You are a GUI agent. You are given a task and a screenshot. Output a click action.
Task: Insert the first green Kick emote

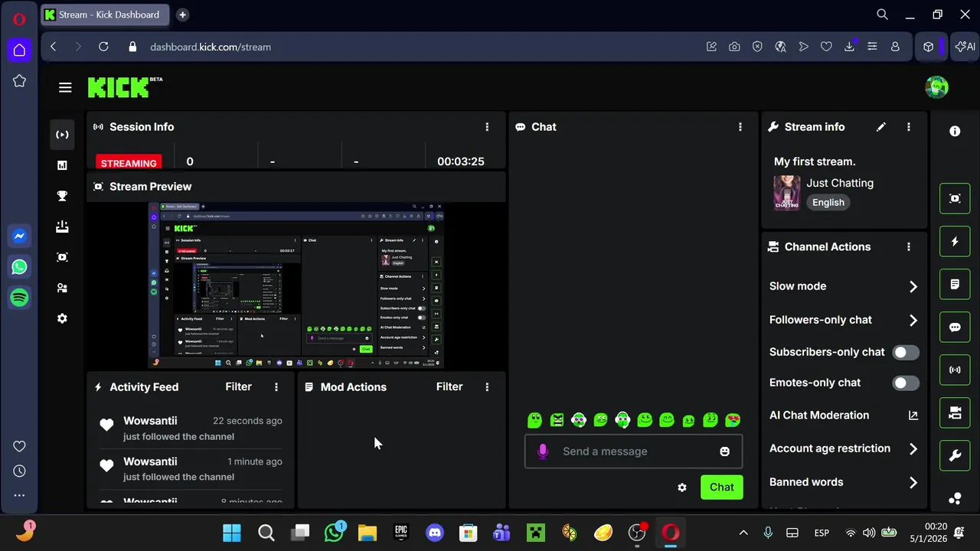(534, 419)
